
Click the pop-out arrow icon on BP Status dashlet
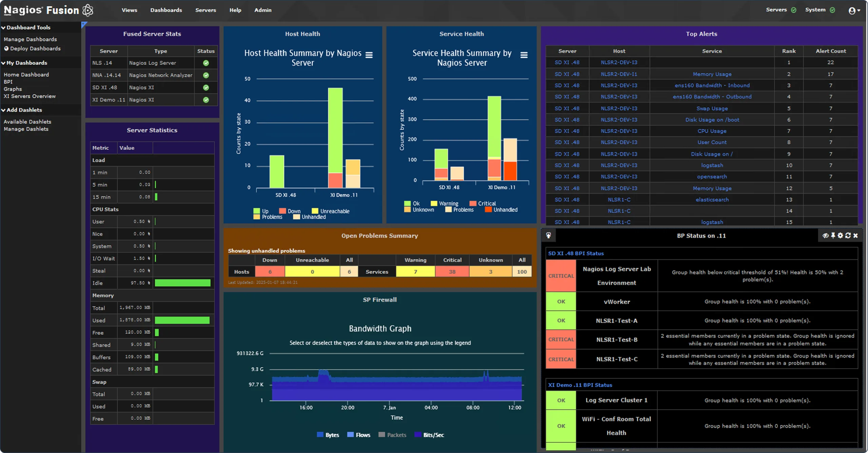pos(549,235)
